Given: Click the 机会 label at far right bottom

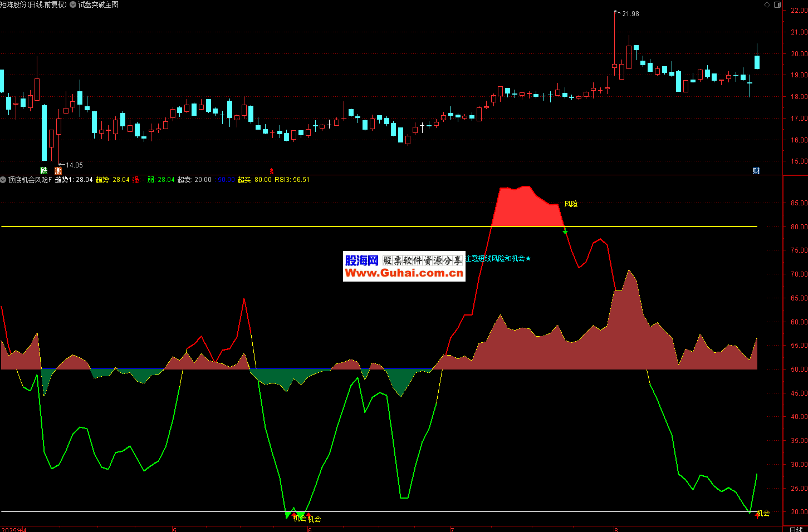Looking at the screenshot, I should click(x=763, y=513).
